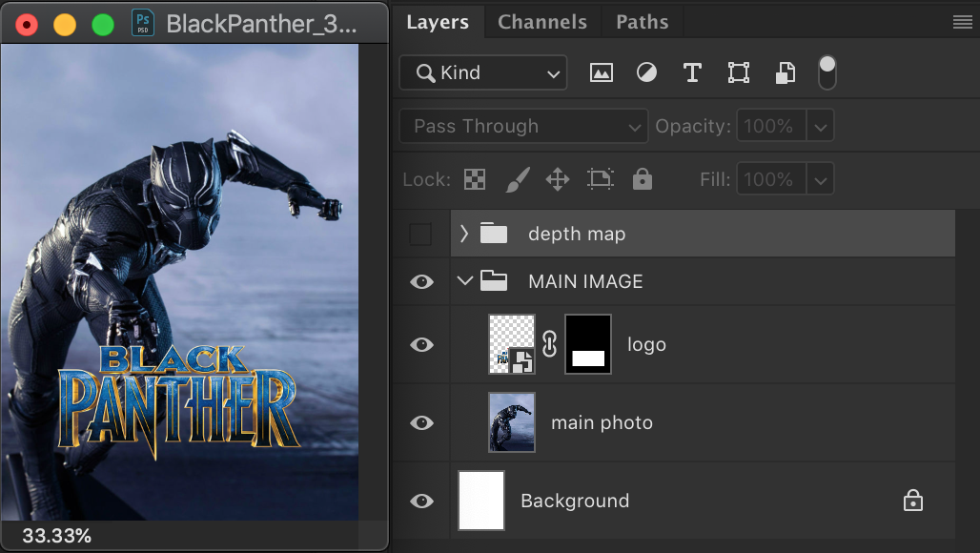Viewport: 980px width, 553px height.
Task: Lock layer position move icon
Action: 558,180
